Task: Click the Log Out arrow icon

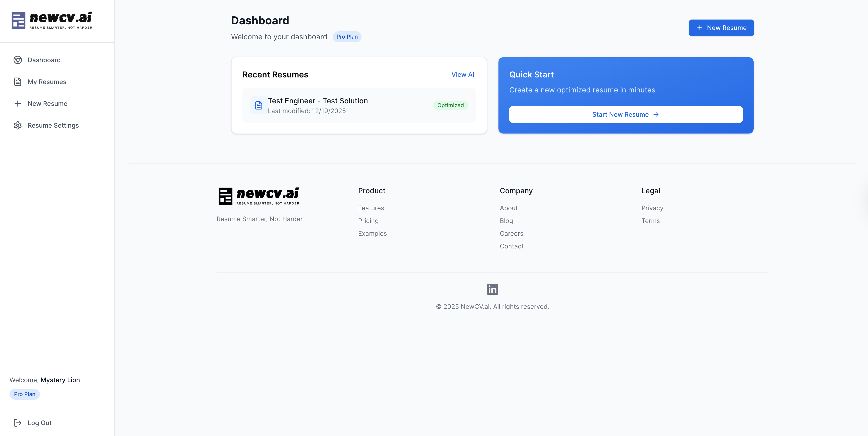Action: 17,423
